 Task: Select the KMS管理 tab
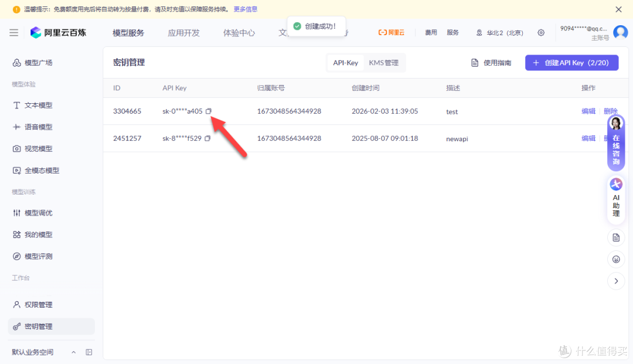point(383,63)
